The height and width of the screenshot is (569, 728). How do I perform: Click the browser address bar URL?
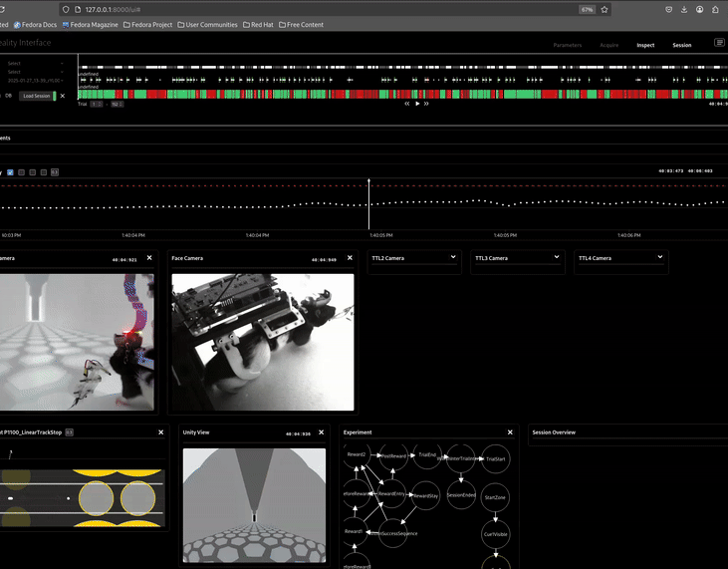(x=113, y=9)
